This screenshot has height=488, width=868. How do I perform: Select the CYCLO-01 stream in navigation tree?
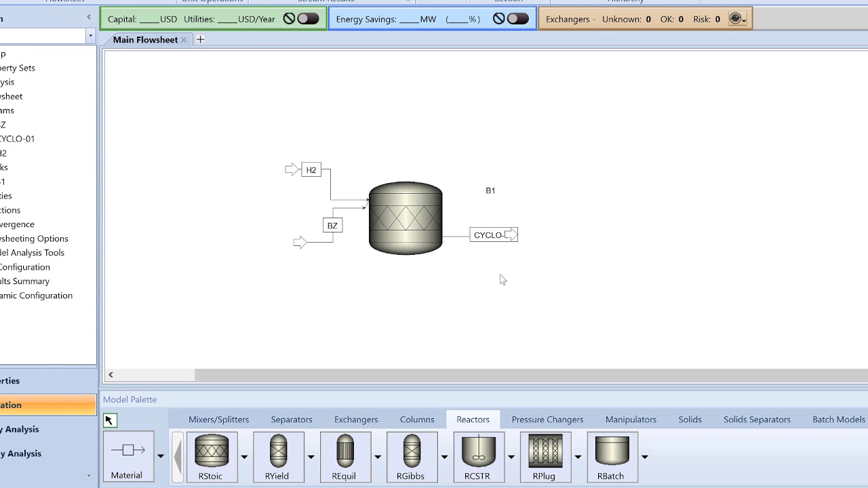point(18,138)
